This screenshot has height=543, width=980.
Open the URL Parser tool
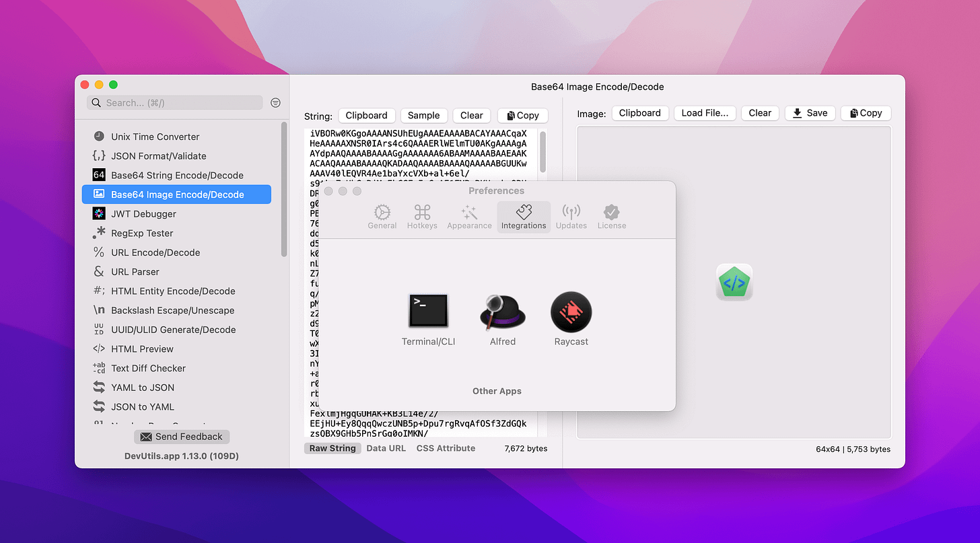pyautogui.click(x=176, y=272)
